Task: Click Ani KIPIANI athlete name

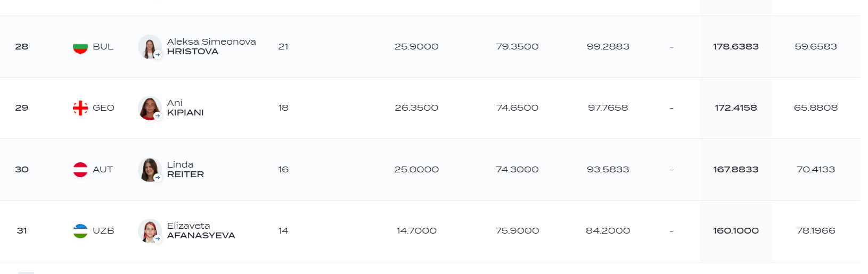Action: [x=185, y=107]
